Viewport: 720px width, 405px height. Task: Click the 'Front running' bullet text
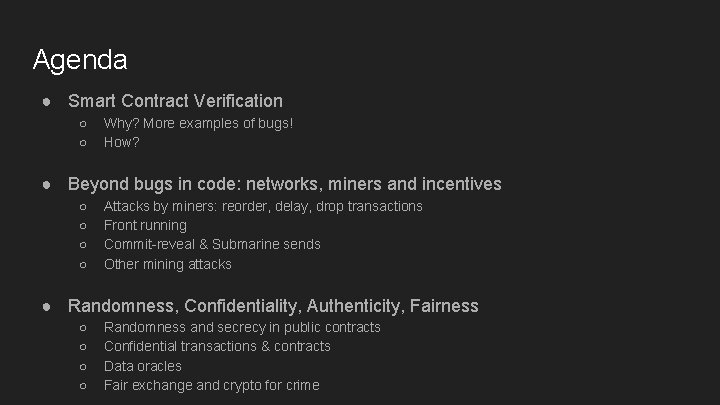click(x=145, y=225)
